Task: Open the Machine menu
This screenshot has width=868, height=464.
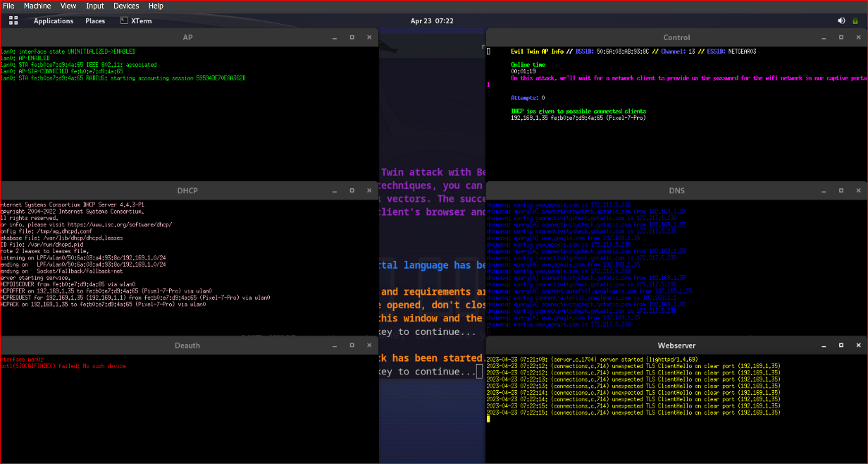Action: (37, 6)
